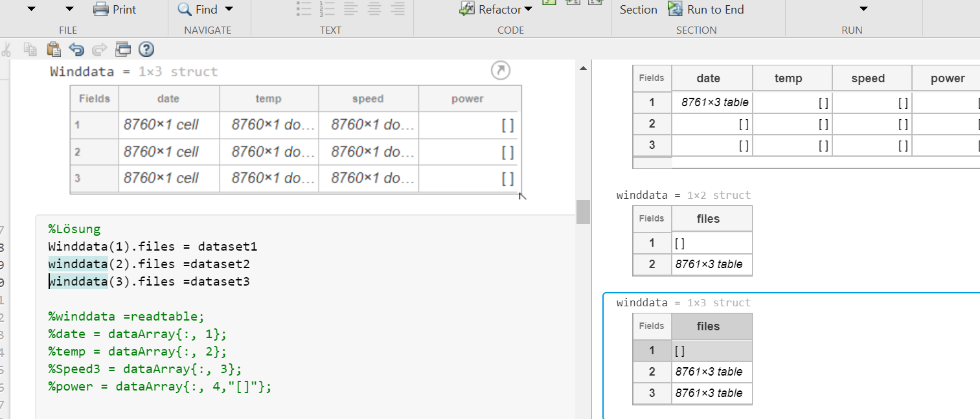The height and width of the screenshot is (419, 980).
Task: Click the Print icon
Action: click(x=100, y=9)
